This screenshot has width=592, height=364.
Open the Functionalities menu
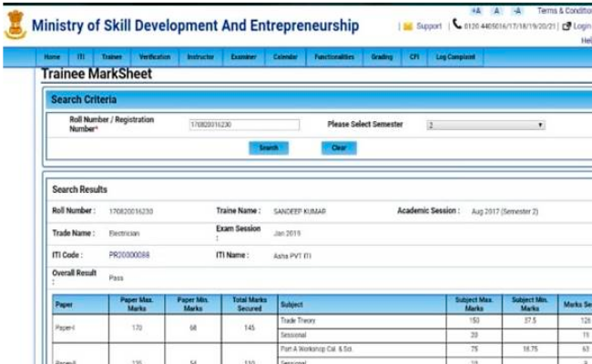[334, 56]
